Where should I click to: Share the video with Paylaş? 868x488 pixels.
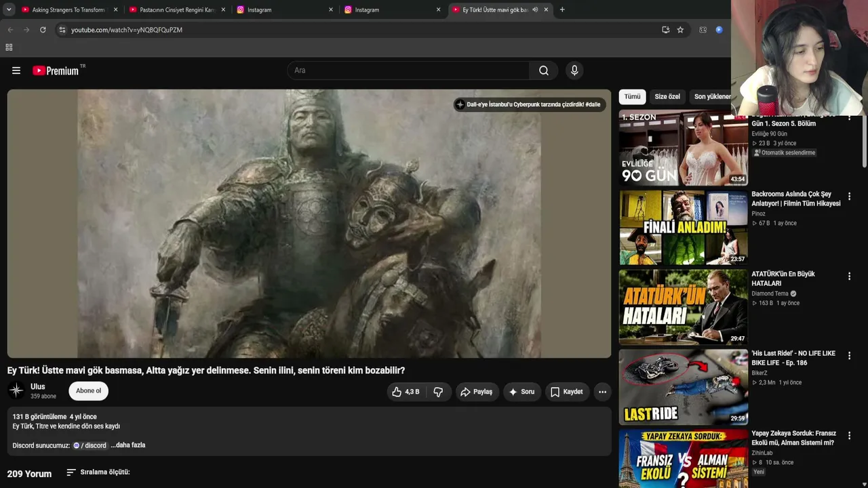[476, 392]
